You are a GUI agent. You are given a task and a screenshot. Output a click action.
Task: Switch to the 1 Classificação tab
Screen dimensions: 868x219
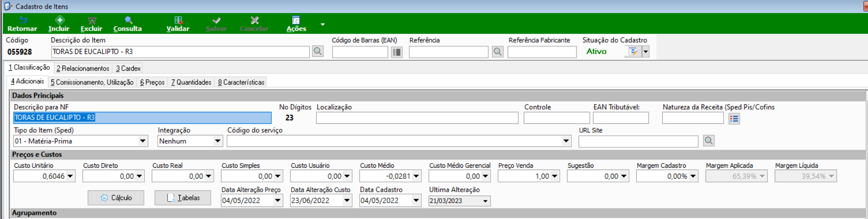[29, 67]
